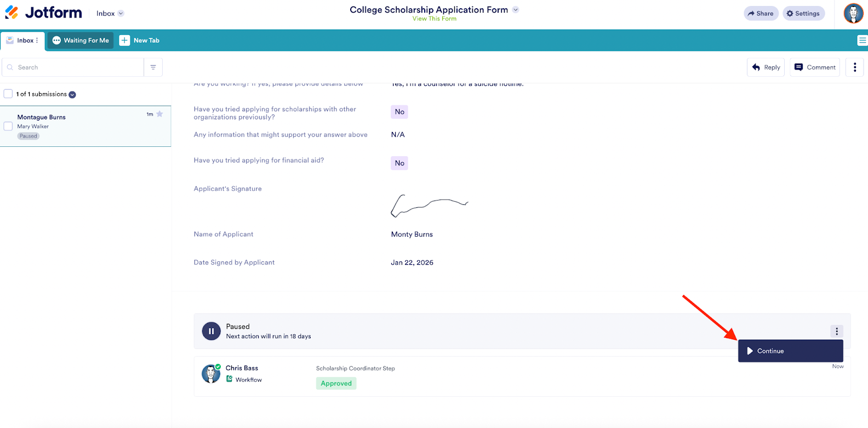Click the user avatar in the header
The height and width of the screenshot is (428, 868).
[853, 13]
